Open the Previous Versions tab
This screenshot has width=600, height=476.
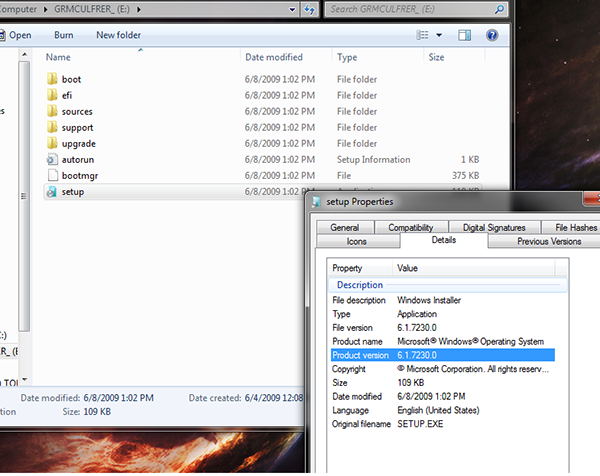click(545, 241)
